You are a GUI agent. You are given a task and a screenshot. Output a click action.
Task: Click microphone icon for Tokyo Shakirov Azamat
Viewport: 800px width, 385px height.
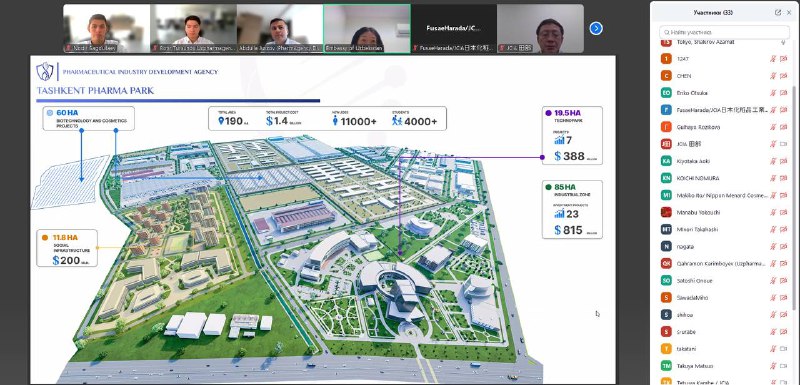784,42
